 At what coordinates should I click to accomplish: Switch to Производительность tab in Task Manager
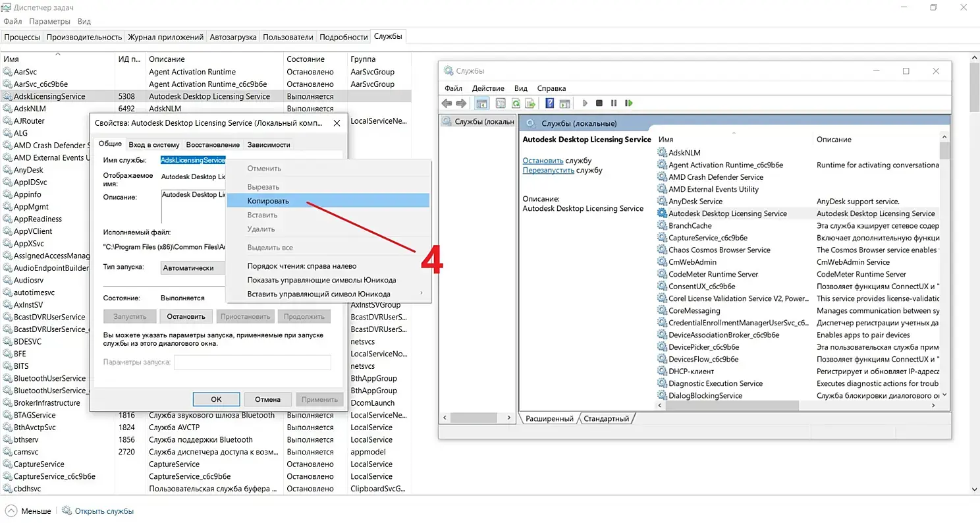(84, 37)
